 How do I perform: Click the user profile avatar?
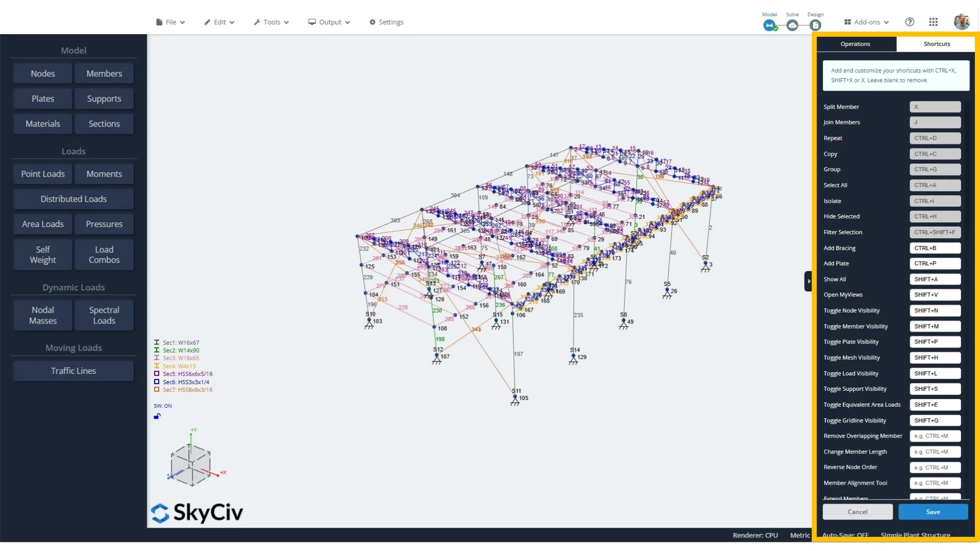click(962, 22)
